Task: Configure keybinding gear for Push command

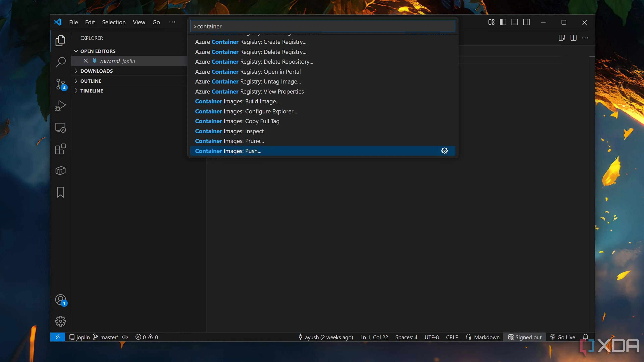Action: (444, 151)
